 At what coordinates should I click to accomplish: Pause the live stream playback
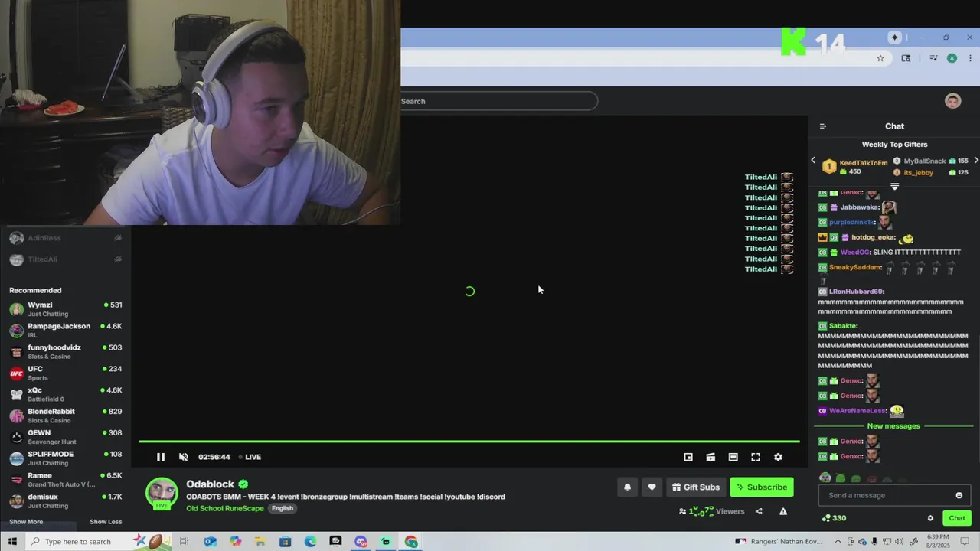(x=161, y=457)
